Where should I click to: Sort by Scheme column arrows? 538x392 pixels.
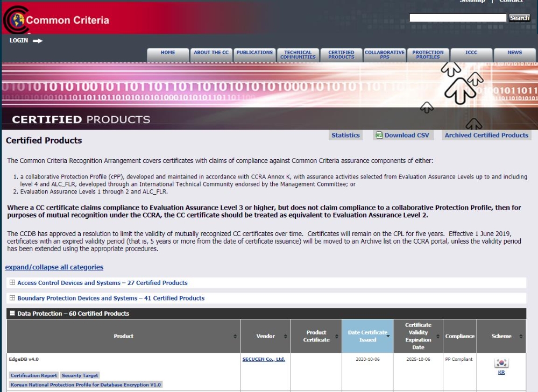(521, 337)
